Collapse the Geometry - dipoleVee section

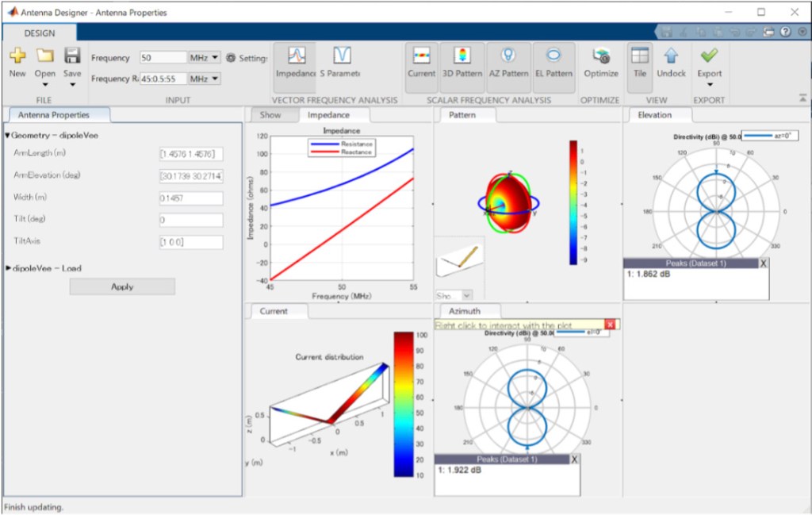coord(8,136)
